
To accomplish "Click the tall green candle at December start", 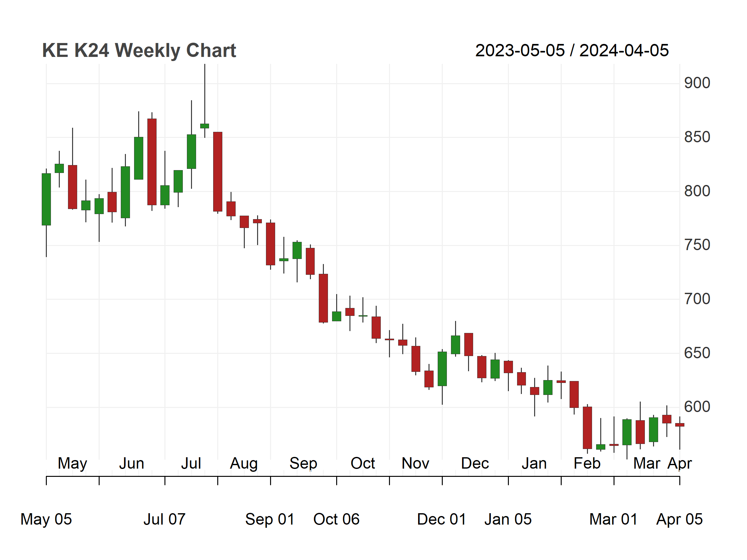I will pos(442,369).
